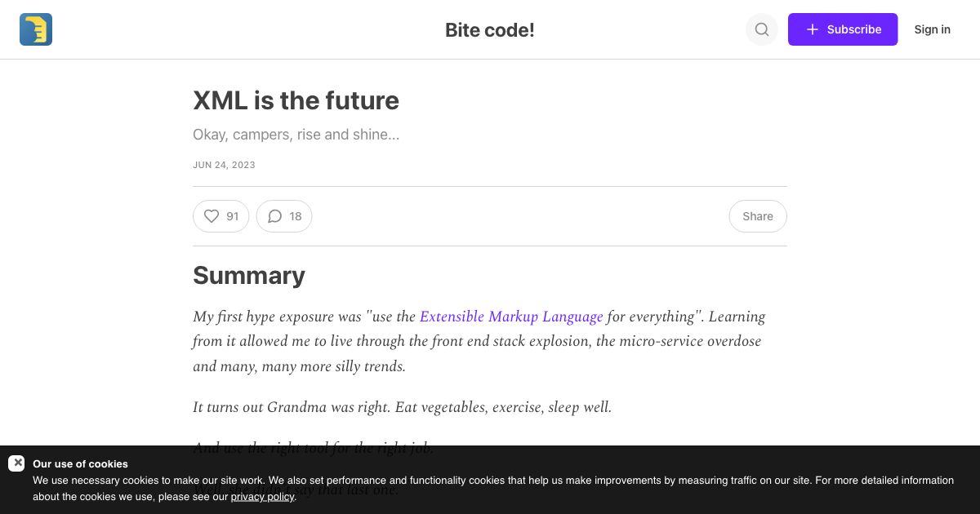Go to Bite code! homepage via title

coord(489,29)
